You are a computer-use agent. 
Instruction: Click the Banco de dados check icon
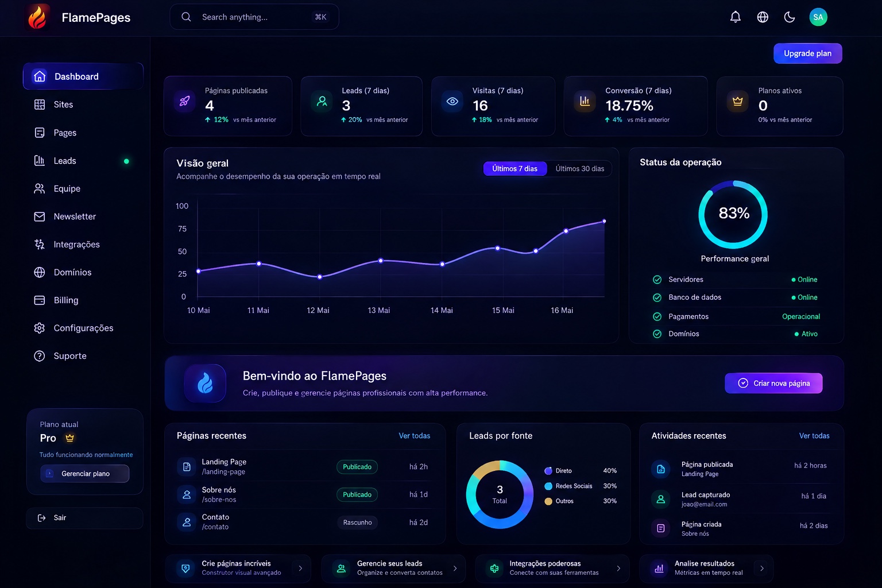point(657,297)
